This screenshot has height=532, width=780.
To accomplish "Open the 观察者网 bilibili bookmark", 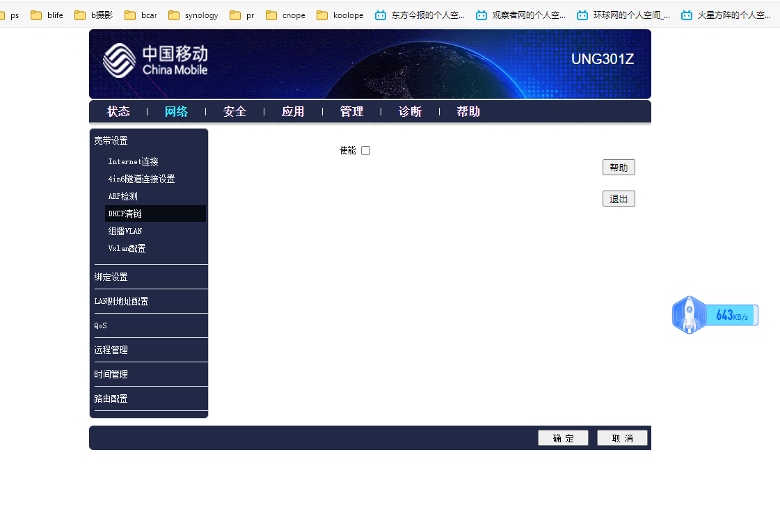I will [x=521, y=15].
